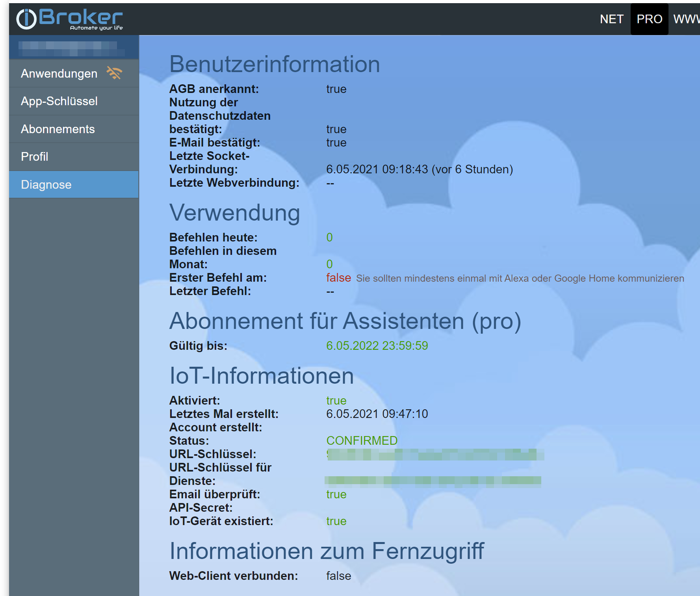
Task: Switch to the PRO tab
Action: coord(649,19)
